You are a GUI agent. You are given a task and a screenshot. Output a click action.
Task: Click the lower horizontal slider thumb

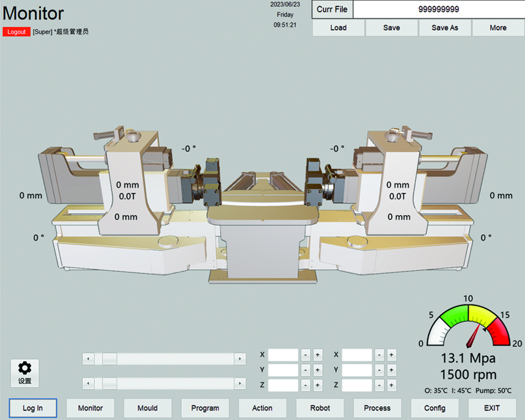110,383
